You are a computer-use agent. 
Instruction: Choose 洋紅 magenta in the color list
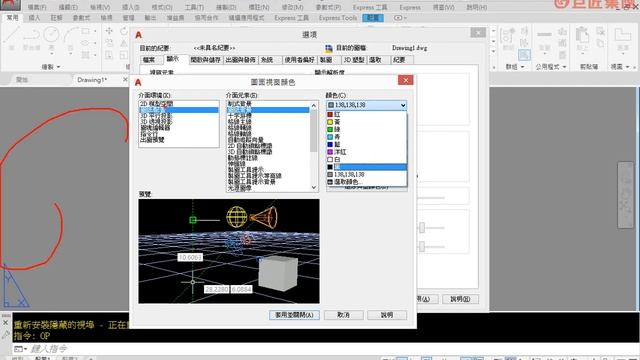click(x=367, y=152)
